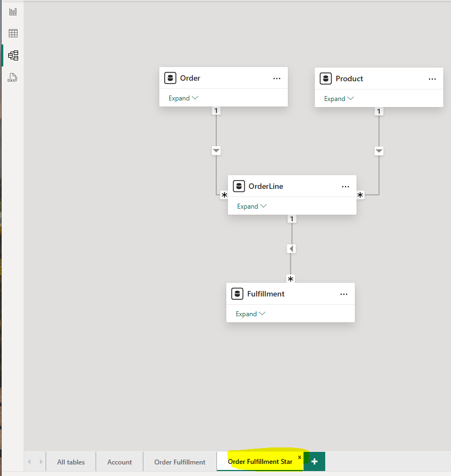Image resolution: width=451 pixels, height=476 pixels.
Task: Open the Fulfillment table more options menu
Action: tap(344, 294)
